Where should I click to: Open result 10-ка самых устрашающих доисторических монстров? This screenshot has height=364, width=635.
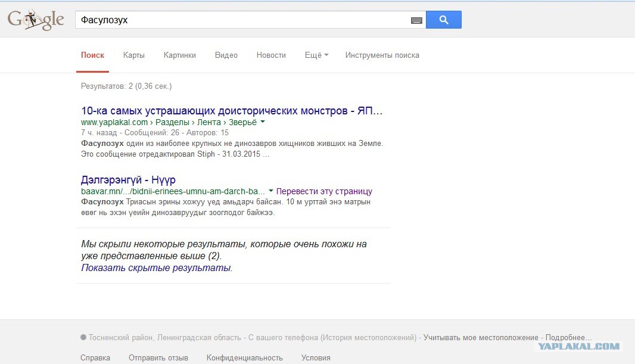(232, 111)
